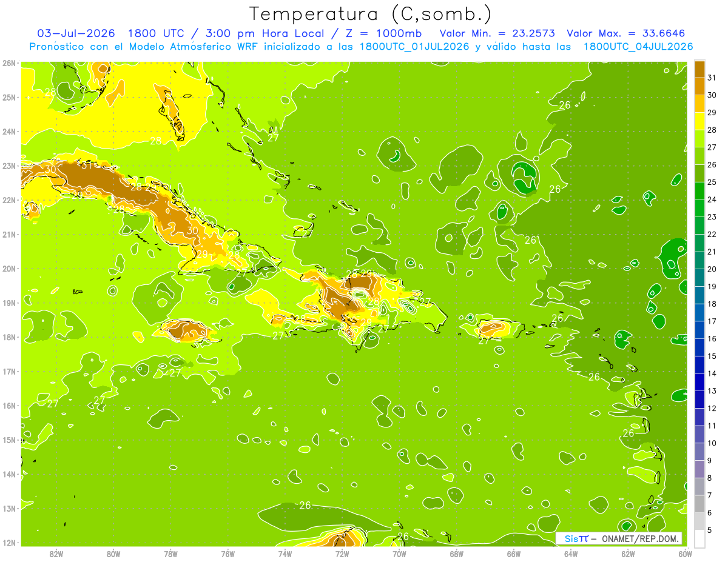Viewport: 728px width, 562px height.
Task: Click the purple legend swatch between 9 and 10
Action: click(699, 452)
